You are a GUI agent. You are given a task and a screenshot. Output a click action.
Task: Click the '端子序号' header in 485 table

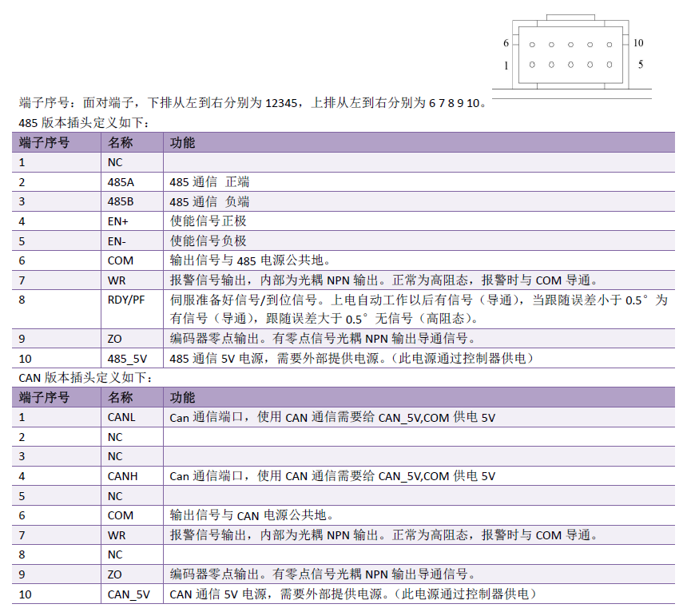tap(44, 143)
